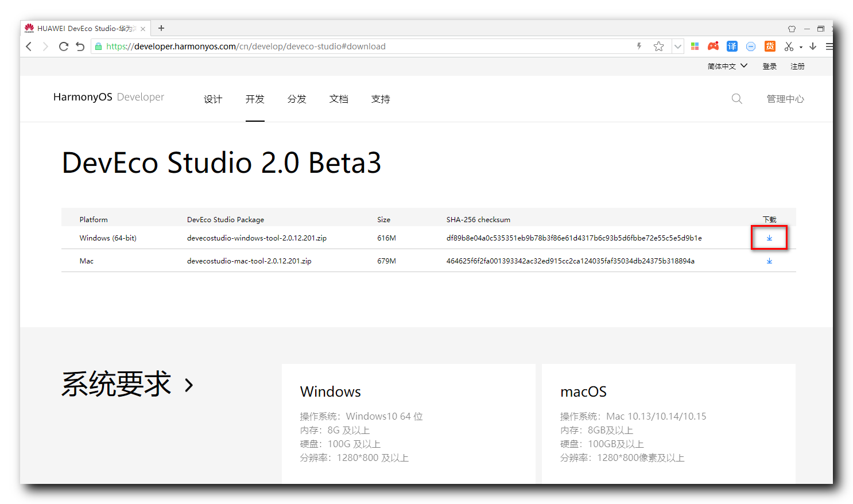Click the 616M size cell

(x=386, y=238)
